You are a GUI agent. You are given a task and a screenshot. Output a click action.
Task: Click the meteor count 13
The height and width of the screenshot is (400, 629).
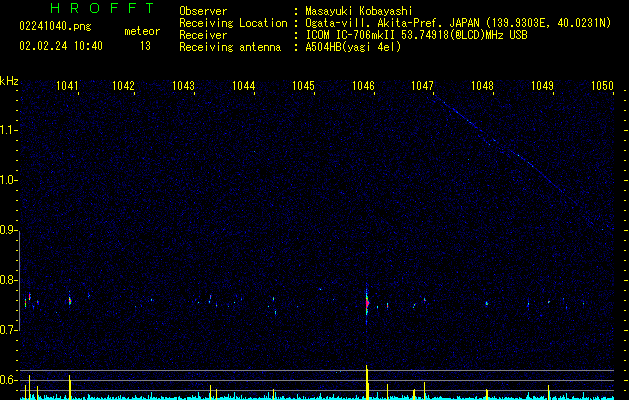coord(145,46)
